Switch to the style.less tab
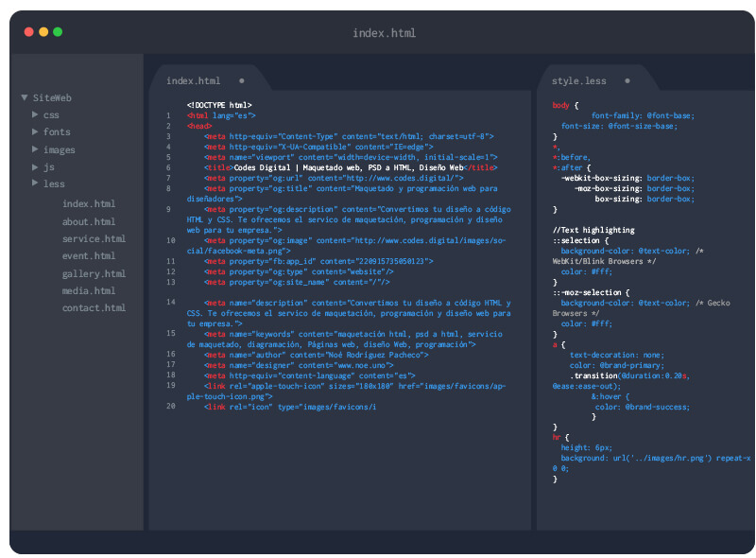The height and width of the screenshot is (558, 756). tap(579, 80)
